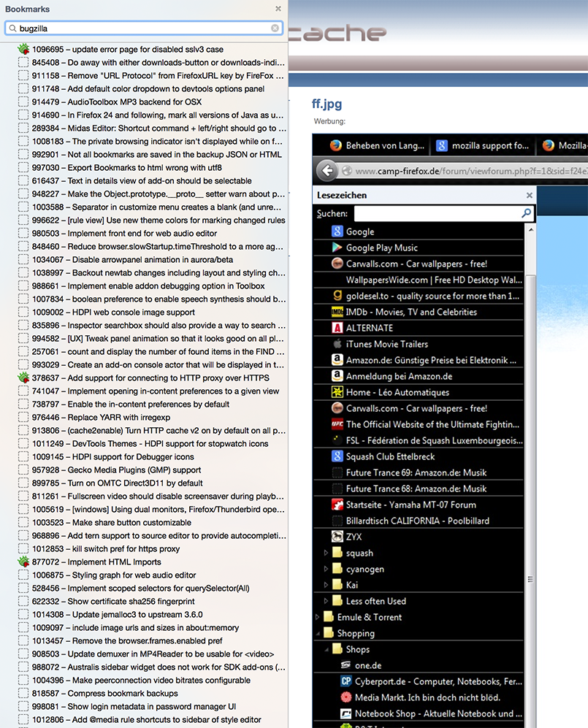This screenshot has height=728, width=588.
Task: Open bookmark 899785 OMTC Direct3D11
Action: (117, 483)
